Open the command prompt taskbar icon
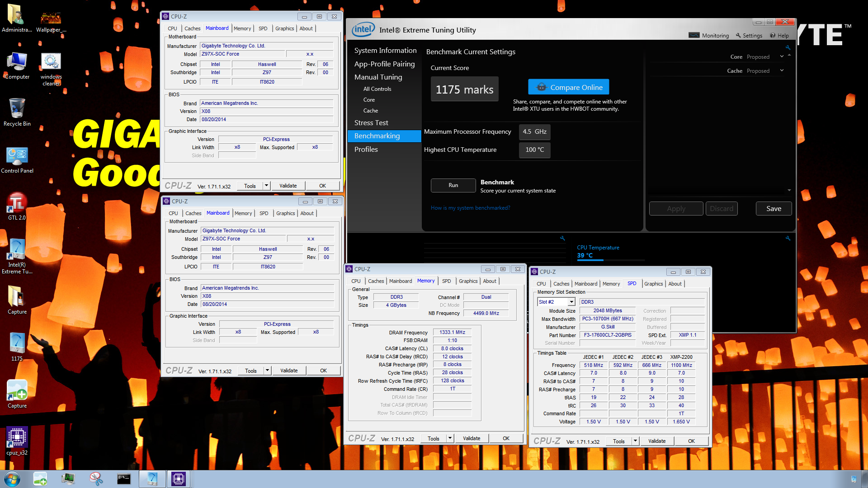This screenshot has width=868, height=488. click(124, 479)
